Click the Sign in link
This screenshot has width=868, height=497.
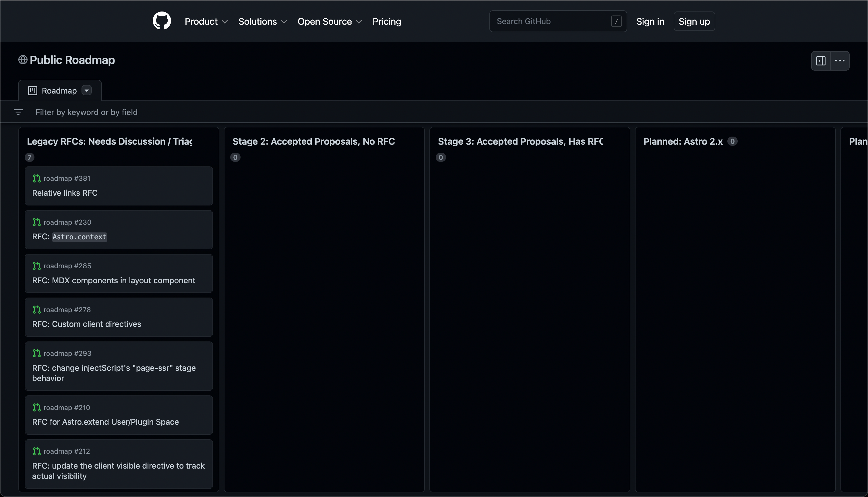point(650,21)
